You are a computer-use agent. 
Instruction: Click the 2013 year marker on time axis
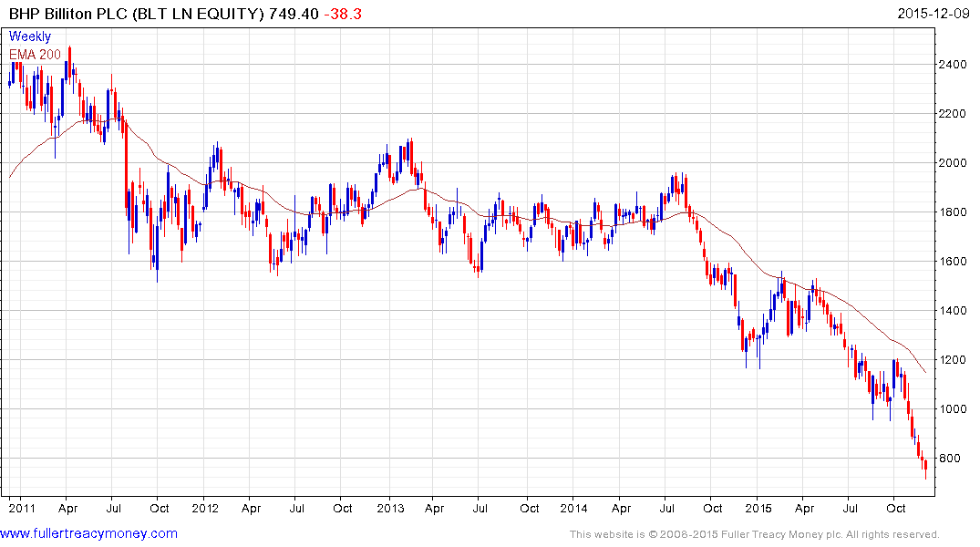[390, 508]
